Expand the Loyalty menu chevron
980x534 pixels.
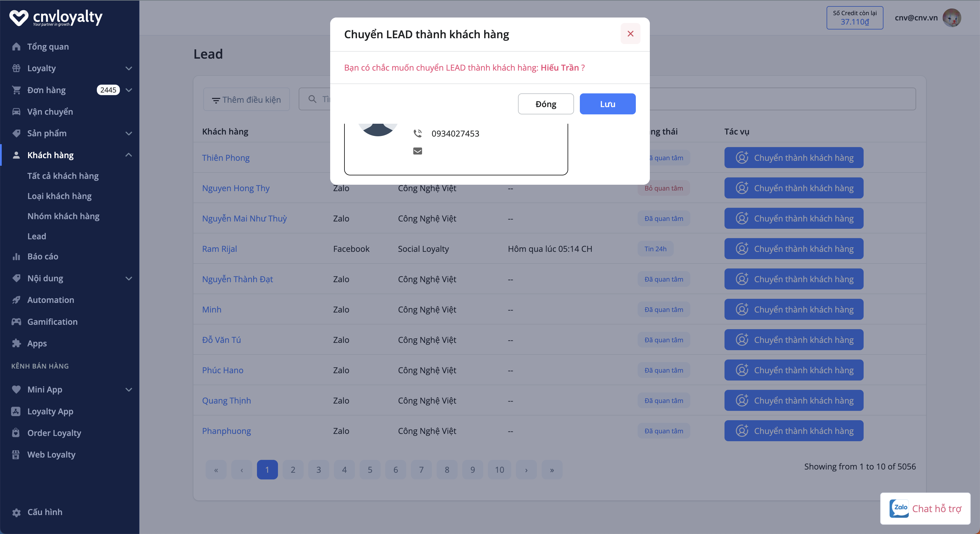click(x=129, y=69)
